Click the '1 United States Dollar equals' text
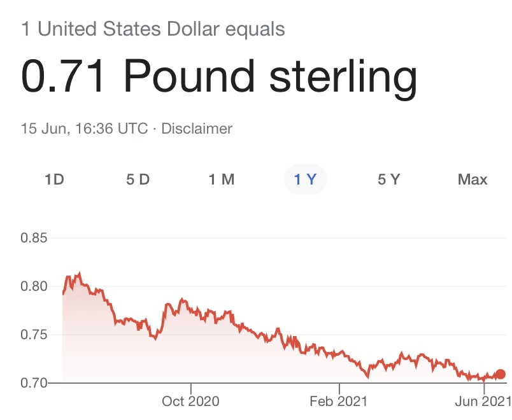Image resolution: width=512 pixels, height=420 pixels. coord(153,29)
